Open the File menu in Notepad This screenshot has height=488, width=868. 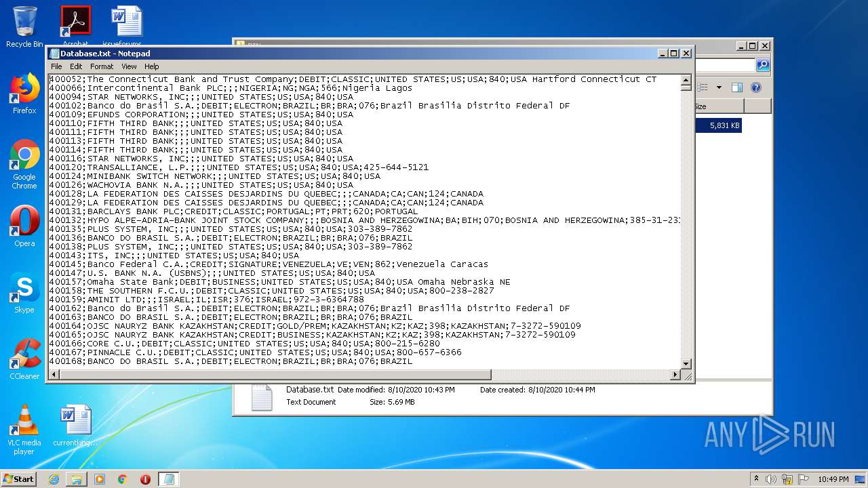(56, 66)
